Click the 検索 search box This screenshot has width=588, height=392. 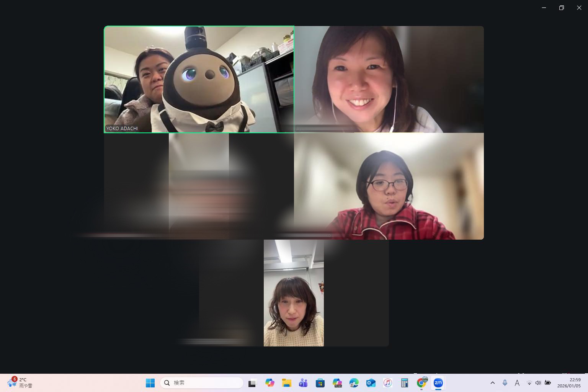[x=202, y=383]
